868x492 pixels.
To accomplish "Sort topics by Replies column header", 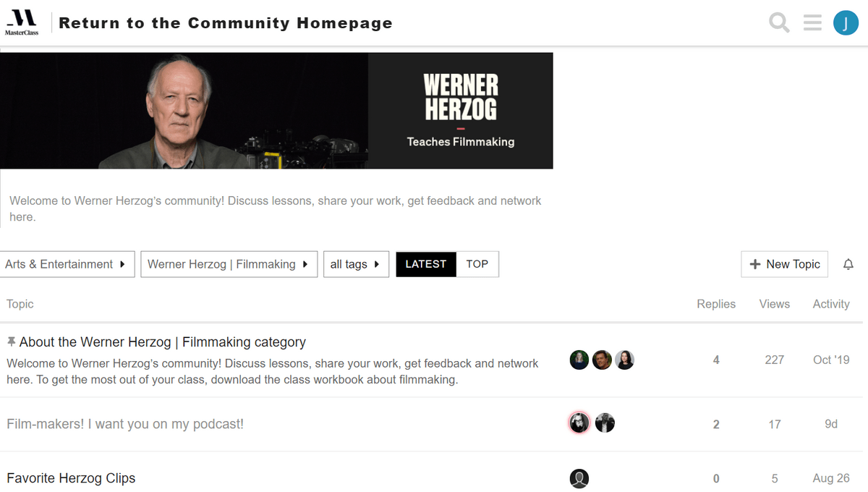I will click(x=716, y=304).
